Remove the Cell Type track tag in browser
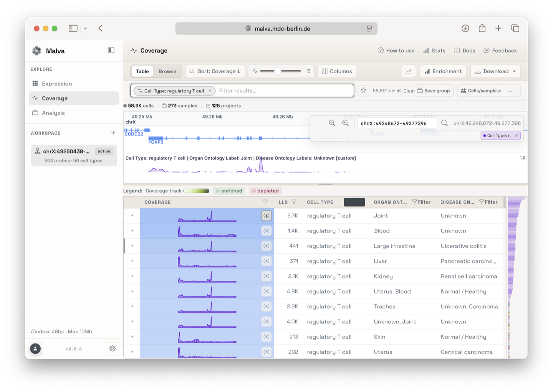 (517, 136)
